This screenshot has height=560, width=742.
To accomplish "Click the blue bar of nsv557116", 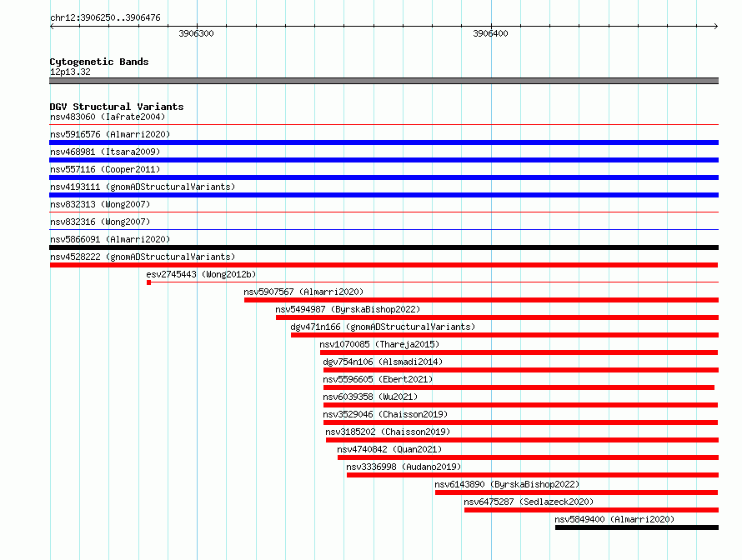I will pyautogui.click(x=384, y=177).
